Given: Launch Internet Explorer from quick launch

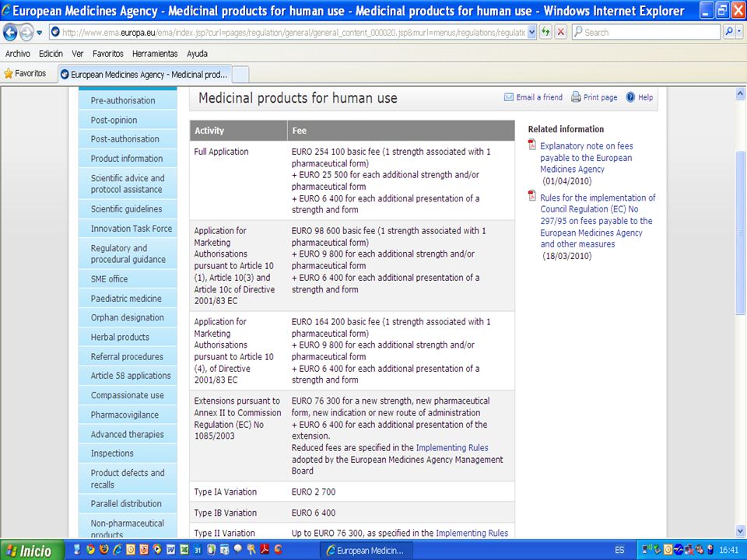Looking at the screenshot, I should pos(117,550).
